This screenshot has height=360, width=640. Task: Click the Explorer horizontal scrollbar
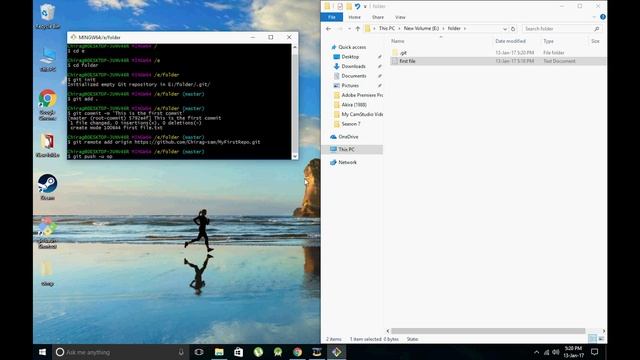(488, 331)
